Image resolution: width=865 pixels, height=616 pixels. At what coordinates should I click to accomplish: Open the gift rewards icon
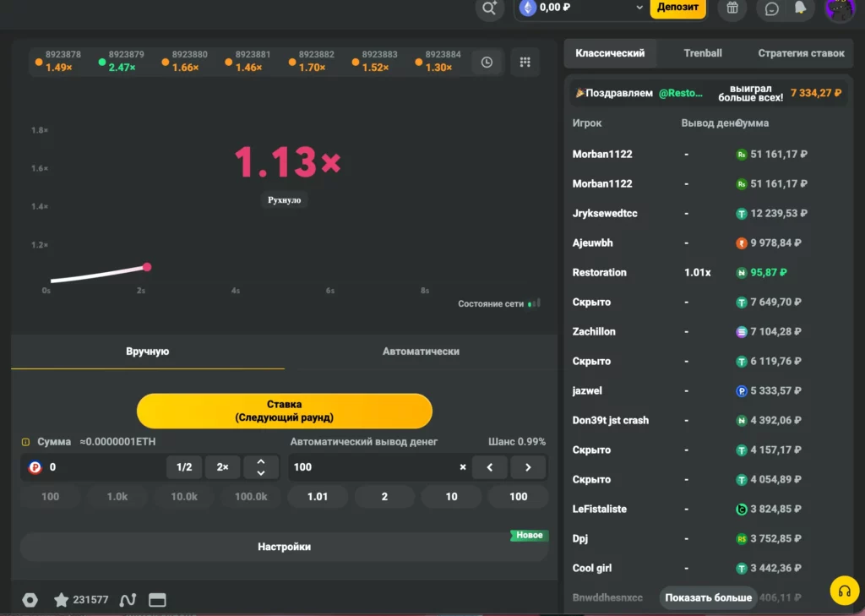pyautogui.click(x=732, y=8)
